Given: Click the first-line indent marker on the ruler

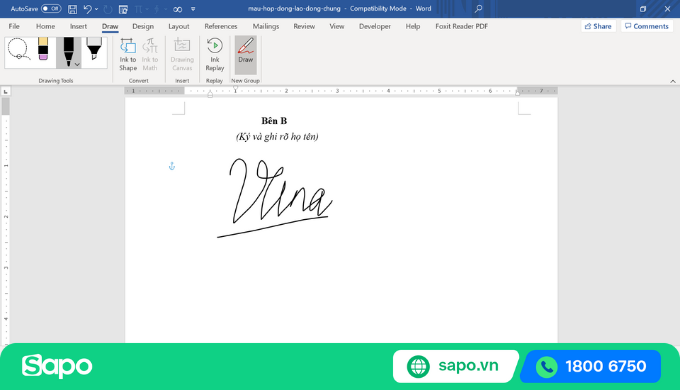Looking at the screenshot, I should pos(235,88).
